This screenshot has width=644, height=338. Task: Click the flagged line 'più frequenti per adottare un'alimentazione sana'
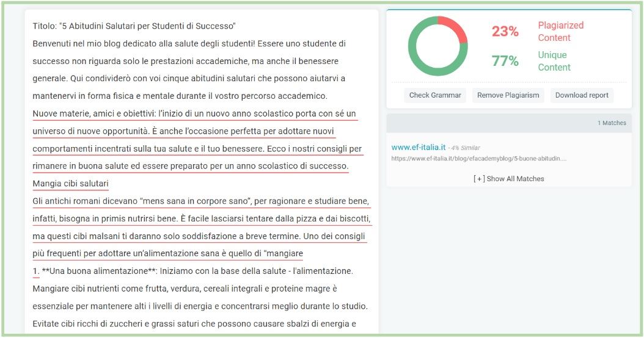click(x=167, y=254)
